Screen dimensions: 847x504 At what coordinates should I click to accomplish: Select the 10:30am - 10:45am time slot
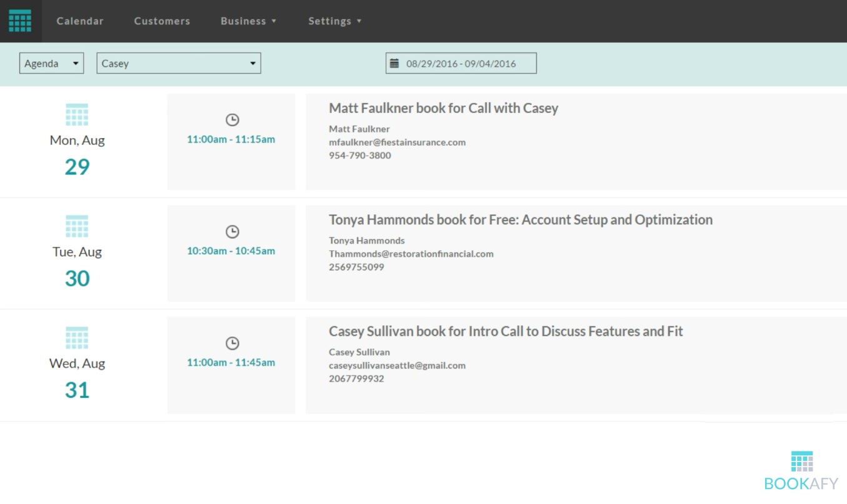[231, 251]
